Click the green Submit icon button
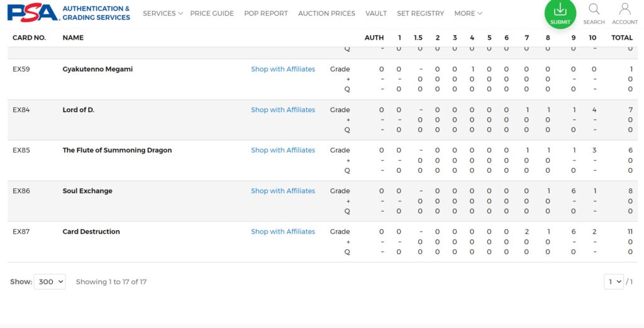The width and height of the screenshot is (644, 328). click(x=560, y=13)
